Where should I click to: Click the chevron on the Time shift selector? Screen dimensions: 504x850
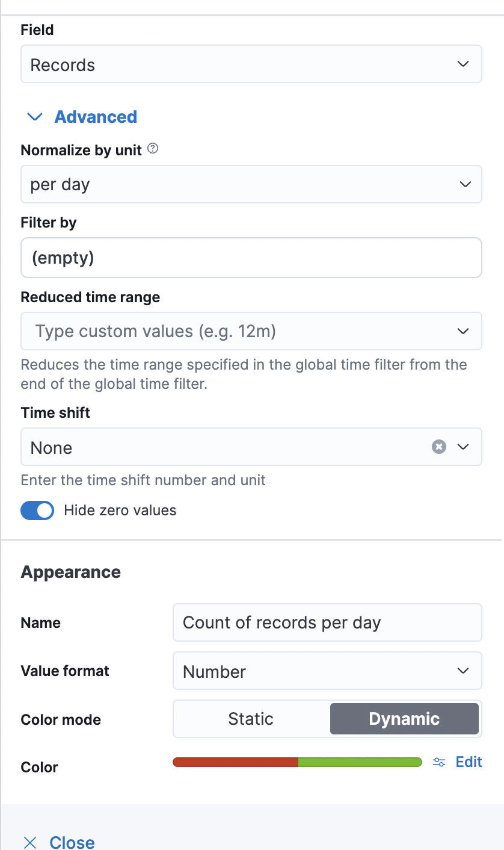coord(461,447)
